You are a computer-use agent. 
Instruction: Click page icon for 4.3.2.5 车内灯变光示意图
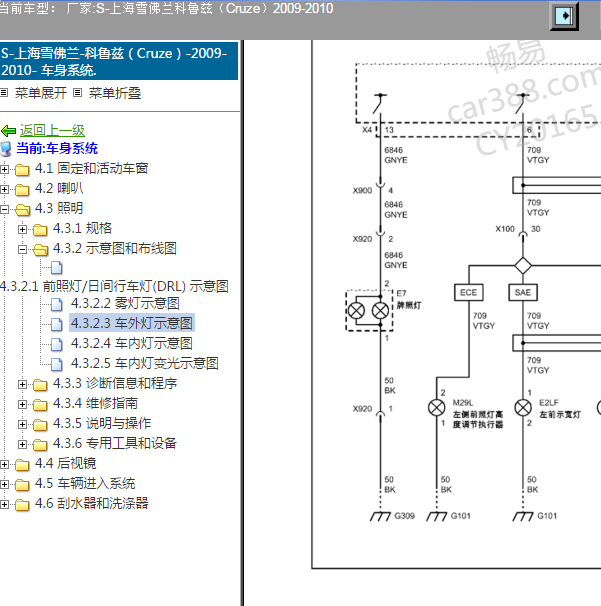(57, 364)
